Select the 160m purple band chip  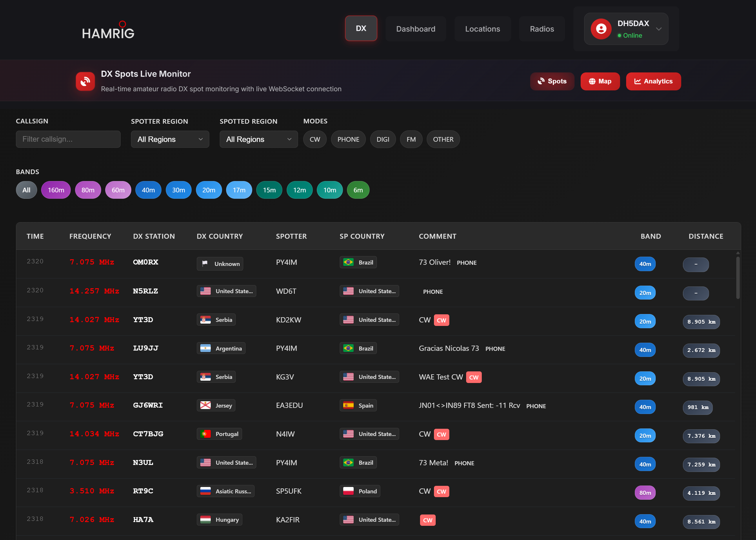point(56,190)
